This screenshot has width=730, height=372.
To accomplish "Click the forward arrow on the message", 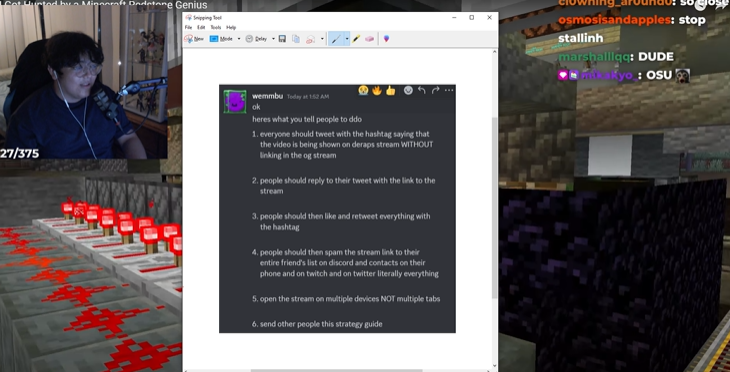I will [435, 90].
